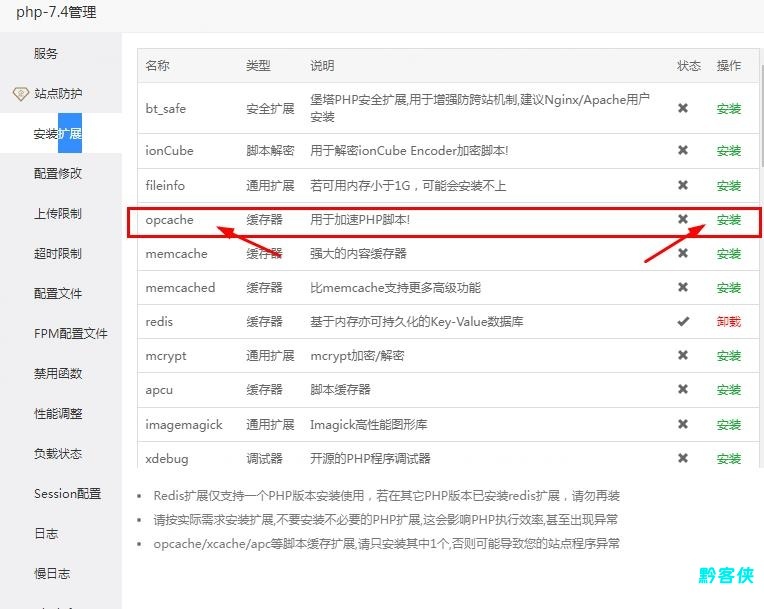Open 禁用函数 page
The image size is (764, 609).
pos(58,373)
